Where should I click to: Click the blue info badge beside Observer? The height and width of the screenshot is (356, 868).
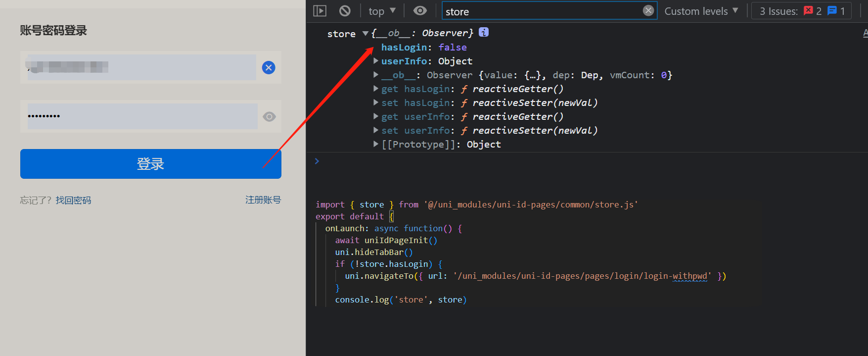pyautogui.click(x=484, y=32)
